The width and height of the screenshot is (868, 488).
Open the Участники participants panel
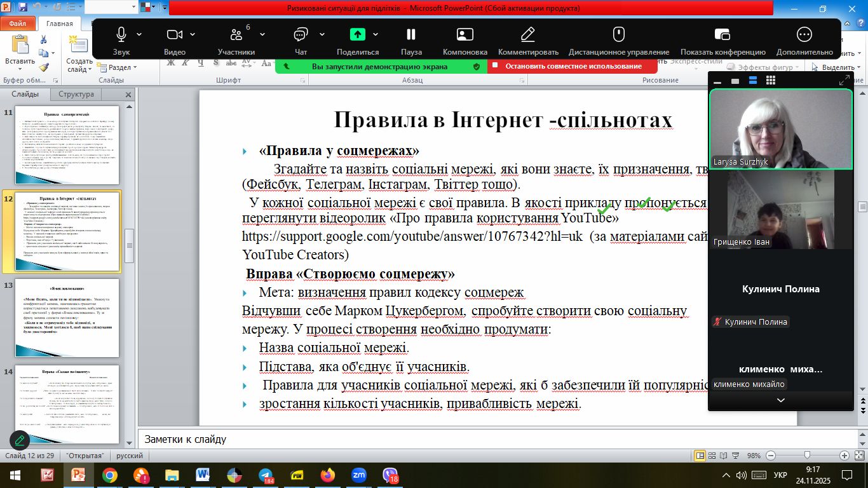236,35
